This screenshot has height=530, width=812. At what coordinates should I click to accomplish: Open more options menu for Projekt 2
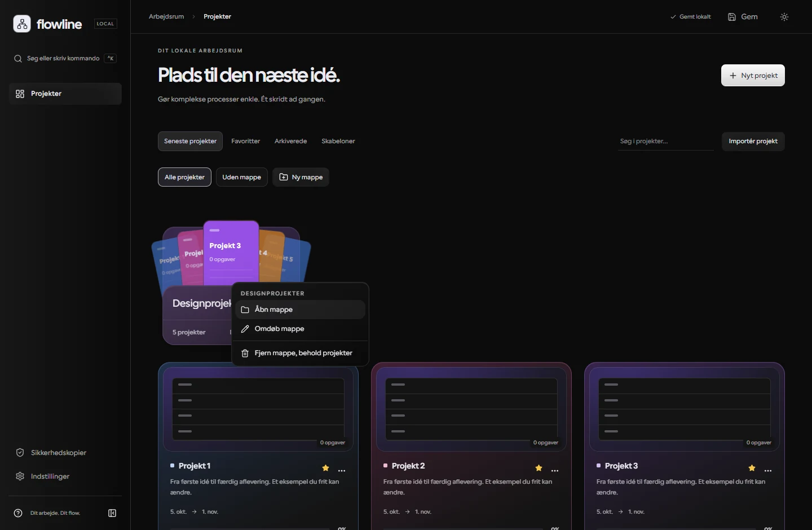(555, 470)
